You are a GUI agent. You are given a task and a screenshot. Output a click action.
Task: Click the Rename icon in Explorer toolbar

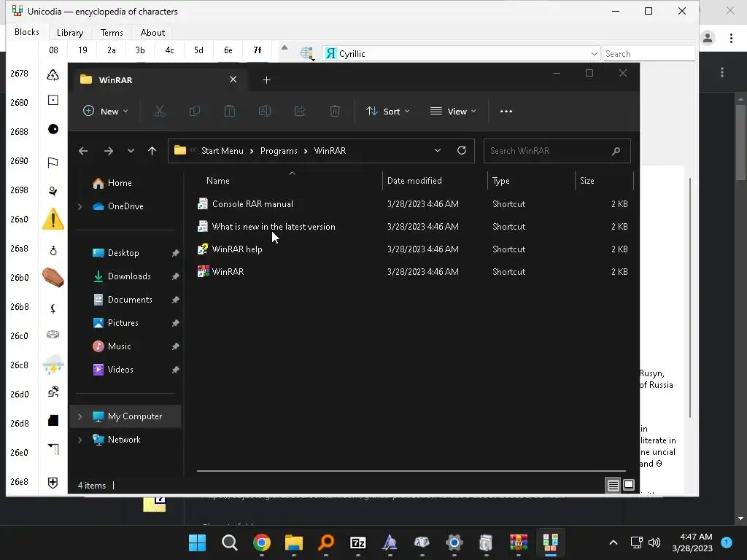[264, 111]
